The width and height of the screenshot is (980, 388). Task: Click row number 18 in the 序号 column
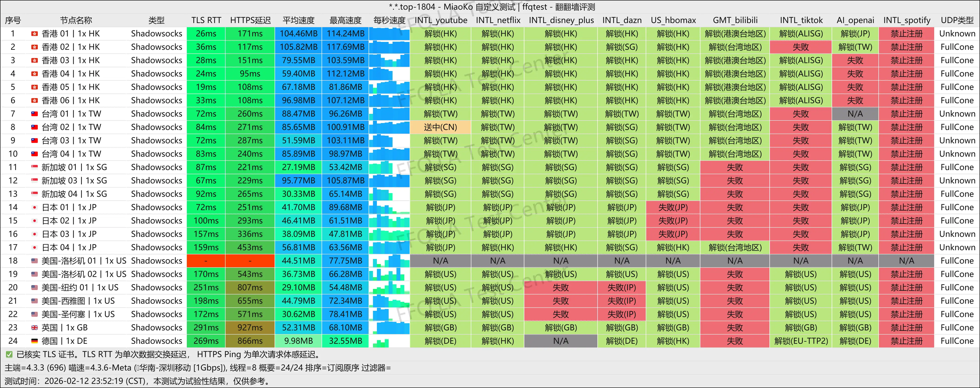pos(13,261)
